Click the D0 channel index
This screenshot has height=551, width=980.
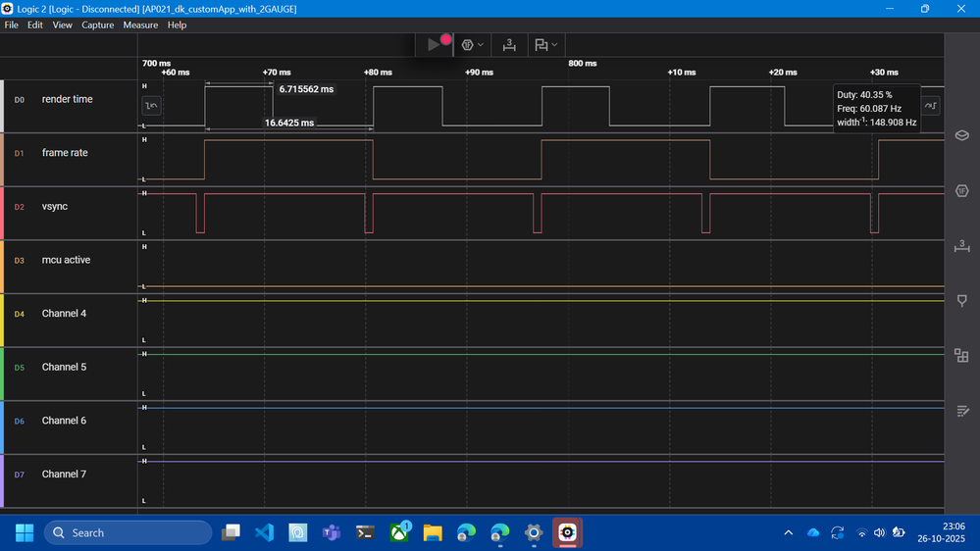(x=20, y=100)
